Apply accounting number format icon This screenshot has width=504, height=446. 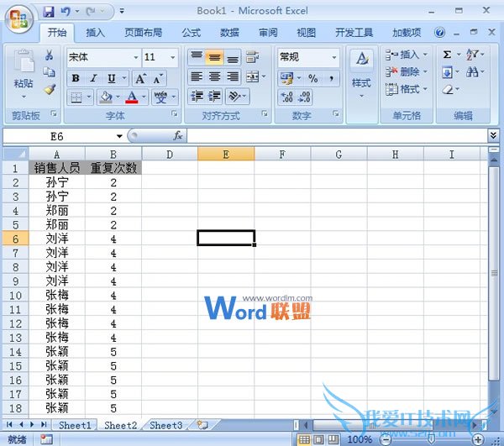click(x=286, y=78)
